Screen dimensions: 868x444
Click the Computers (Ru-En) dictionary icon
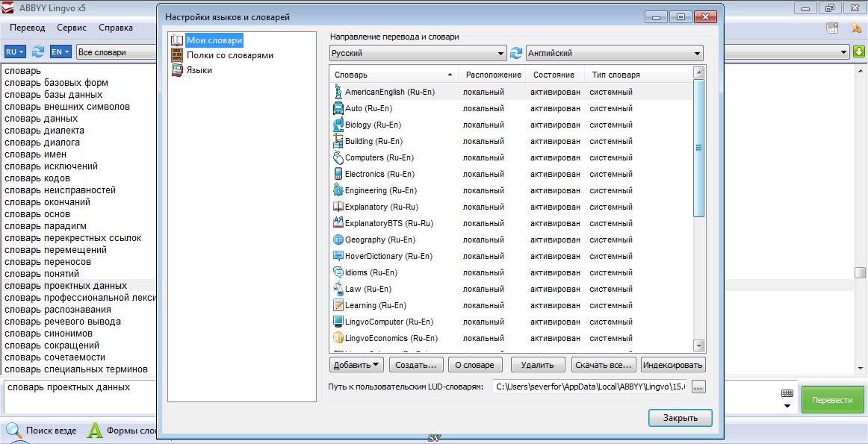click(x=338, y=157)
